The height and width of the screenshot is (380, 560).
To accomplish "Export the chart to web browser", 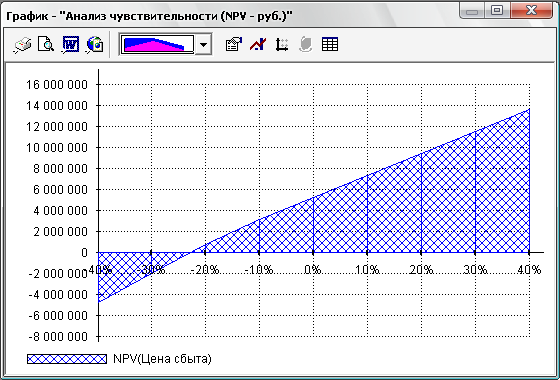I will (x=95, y=45).
